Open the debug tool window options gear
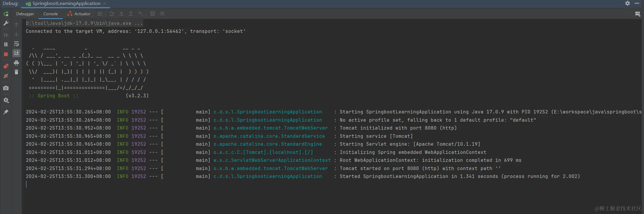644x214 pixels. 628,3
